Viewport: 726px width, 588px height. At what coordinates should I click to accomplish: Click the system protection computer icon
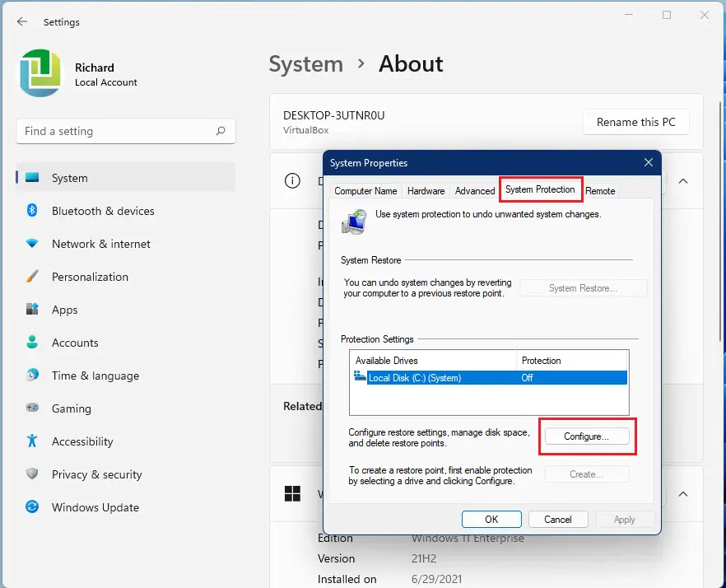pyautogui.click(x=354, y=221)
